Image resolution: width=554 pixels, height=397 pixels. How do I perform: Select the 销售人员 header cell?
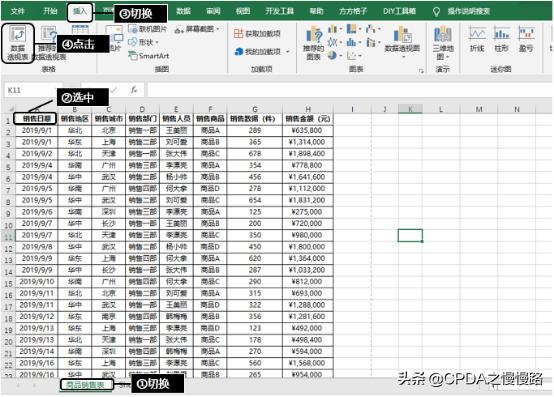tap(176, 119)
